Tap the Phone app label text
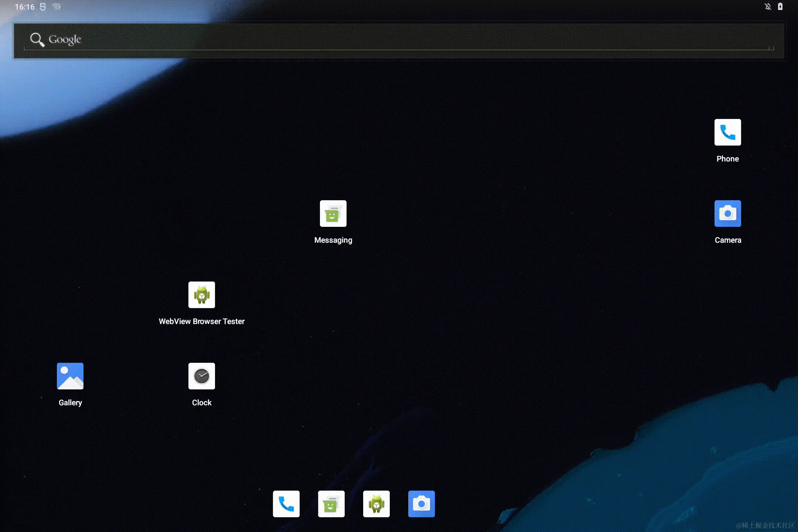The image size is (798, 532). point(727,158)
